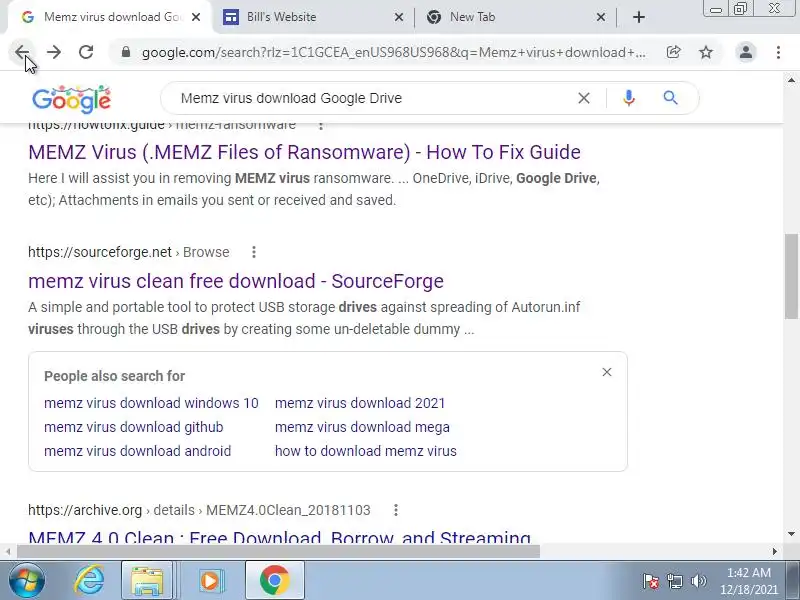
Task: Click the horizontal scrollbar thumb
Action: click(278, 552)
